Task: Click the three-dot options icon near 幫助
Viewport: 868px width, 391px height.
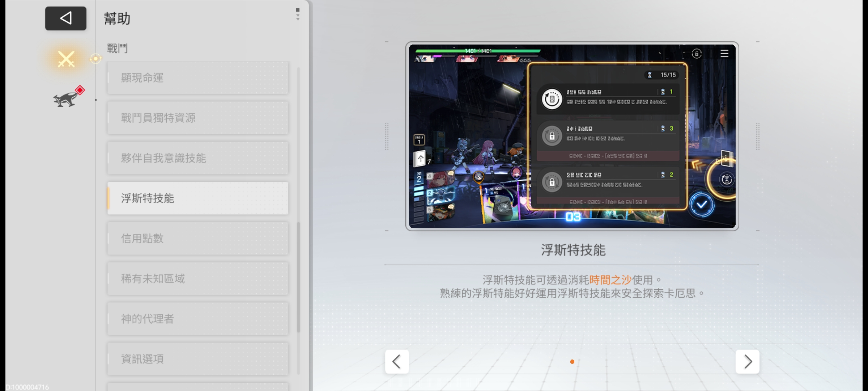Action: pyautogui.click(x=298, y=14)
